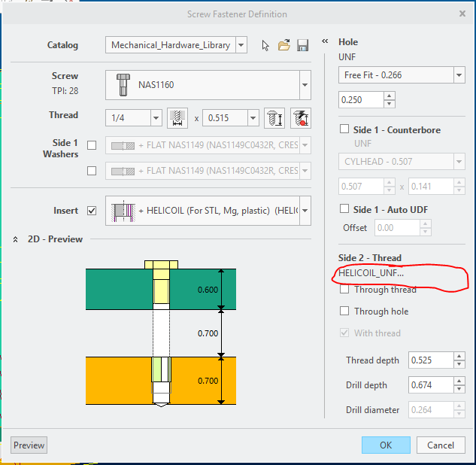This screenshot has height=465, width=476.
Task: Click the Cancel button
Action: pos(441,445)
